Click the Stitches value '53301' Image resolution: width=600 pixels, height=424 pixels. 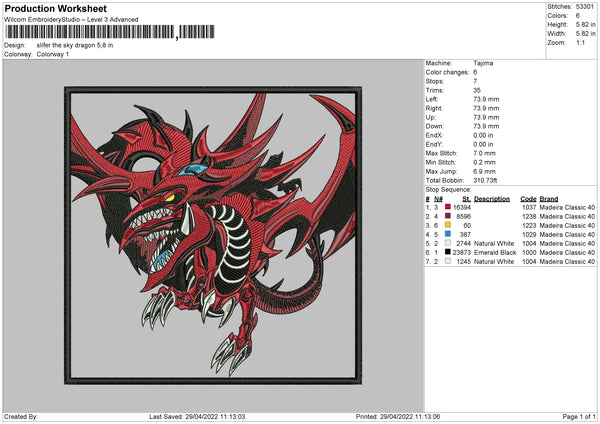click(x=585, y=7)
